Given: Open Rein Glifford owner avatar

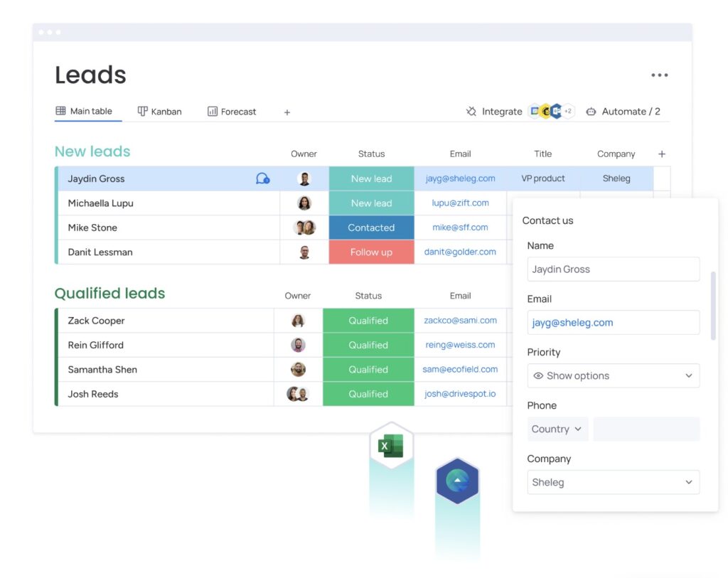Looking at the screenshot, I should click(298, 345).
